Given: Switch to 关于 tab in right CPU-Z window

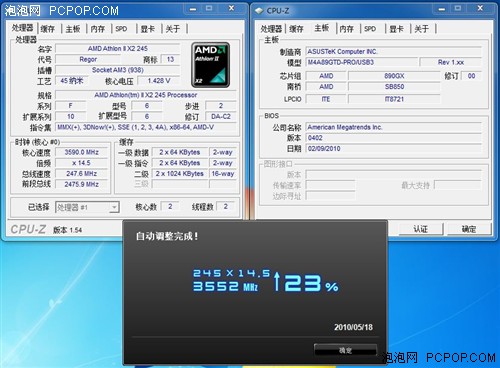Looking at the screenshot, I should 421,29.
